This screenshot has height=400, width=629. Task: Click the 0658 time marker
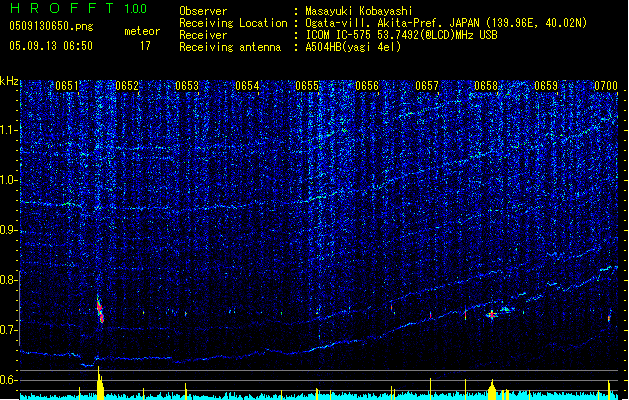(486, 86)
